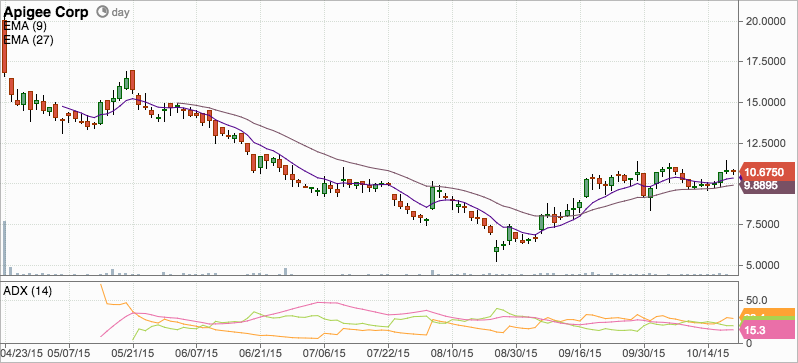Viewport: 798px width, 363px height.
Task: Click the 05/21/15 date label
Action: click(x=133, y=353)
